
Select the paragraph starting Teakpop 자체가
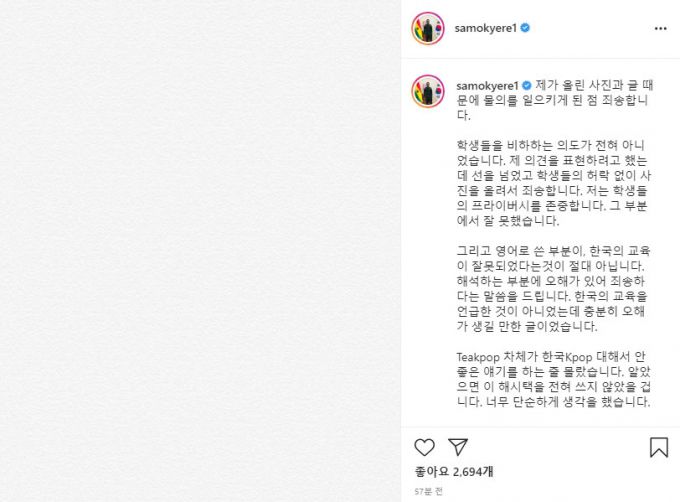(553, 379)
